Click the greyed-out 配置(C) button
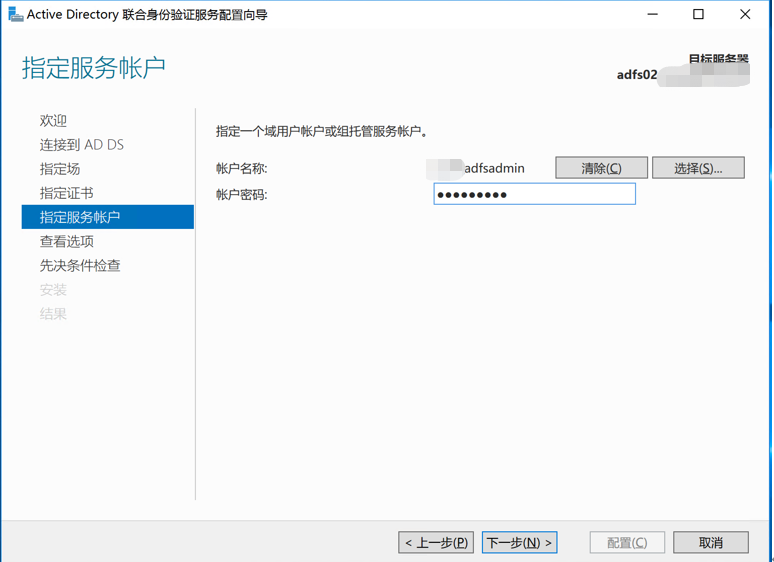Image resolution: width=774 pixels, height=562 pixels. click(x=627, y=543)
